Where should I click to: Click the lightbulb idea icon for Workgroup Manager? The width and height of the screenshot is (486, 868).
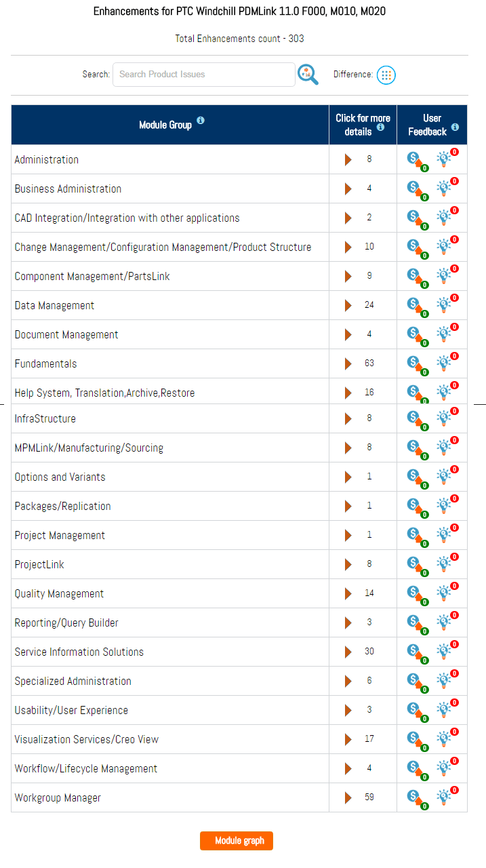pyautogui.click(x=444, y=797)
